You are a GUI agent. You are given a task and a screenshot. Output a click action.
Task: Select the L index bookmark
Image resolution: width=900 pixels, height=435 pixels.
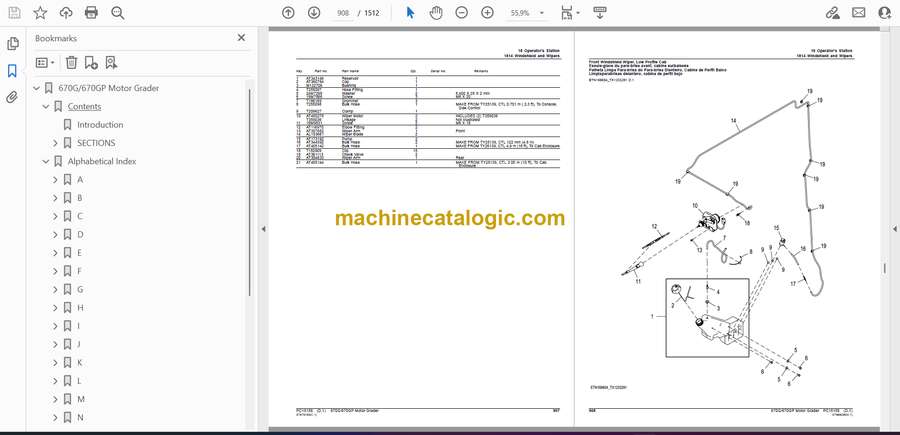click(x=79, y=381)
